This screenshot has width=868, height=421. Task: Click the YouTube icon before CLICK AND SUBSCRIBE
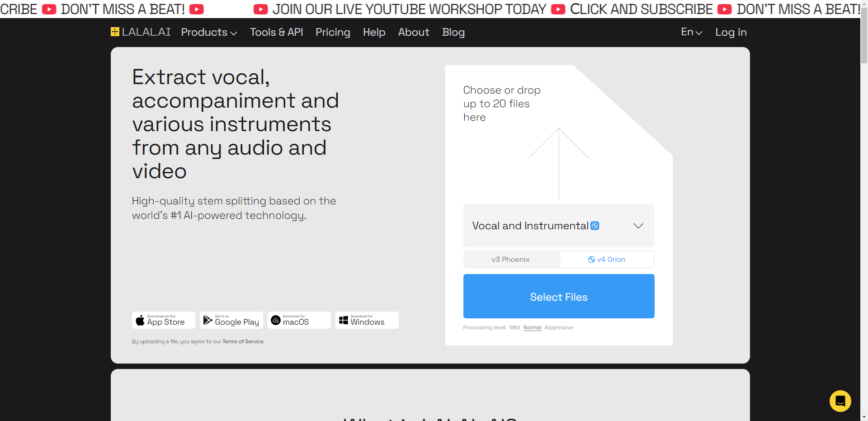pos(558,9)
